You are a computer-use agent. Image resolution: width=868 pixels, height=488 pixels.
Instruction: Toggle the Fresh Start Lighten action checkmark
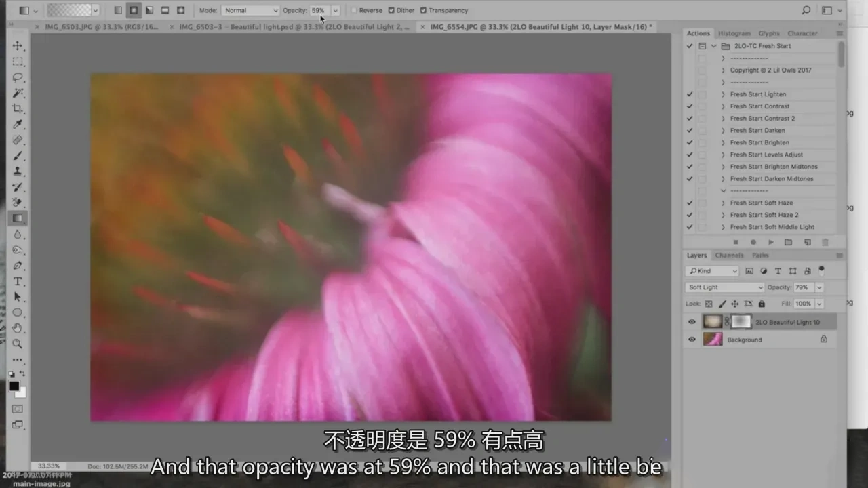coord(690,94)
